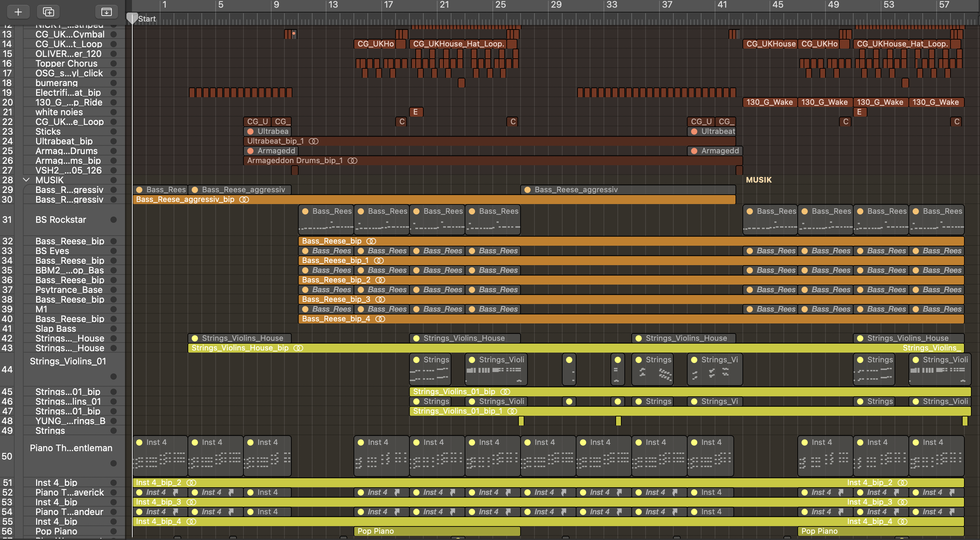Click the Add Track plus button
Screen dimensions: 980x540
[18, 12]
